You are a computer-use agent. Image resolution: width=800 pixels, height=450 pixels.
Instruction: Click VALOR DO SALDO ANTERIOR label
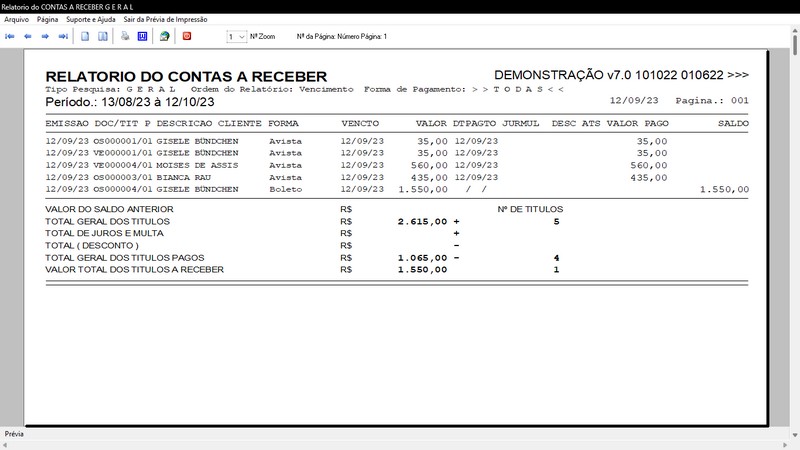click(109, 209)
